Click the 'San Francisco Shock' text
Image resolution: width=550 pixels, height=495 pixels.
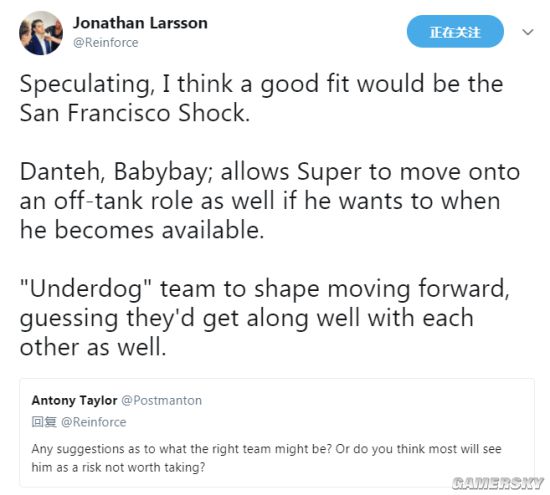pyautogui.click(x=133, y=113)
